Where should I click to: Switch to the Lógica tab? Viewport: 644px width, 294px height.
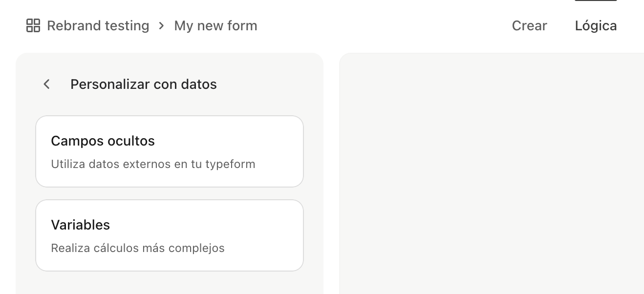click(596, 25)
